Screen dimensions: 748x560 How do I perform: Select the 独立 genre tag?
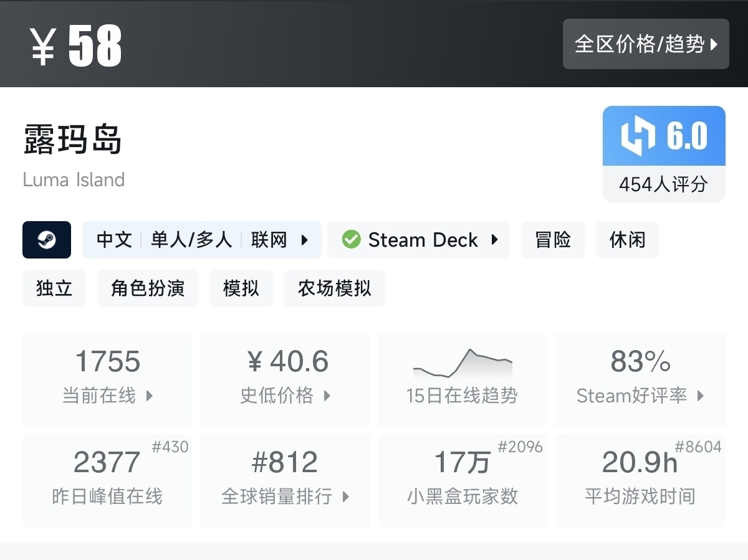[x=54, y=288]
